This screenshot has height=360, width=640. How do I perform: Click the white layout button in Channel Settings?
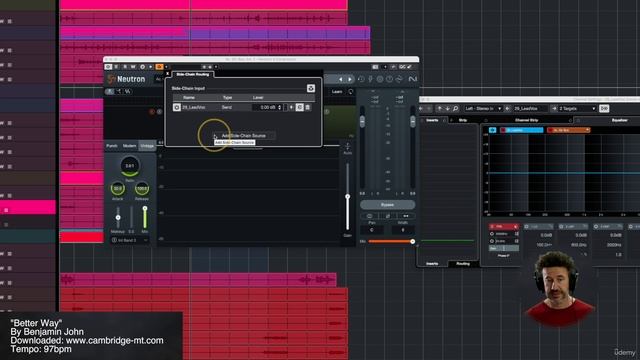pos(604,108)
